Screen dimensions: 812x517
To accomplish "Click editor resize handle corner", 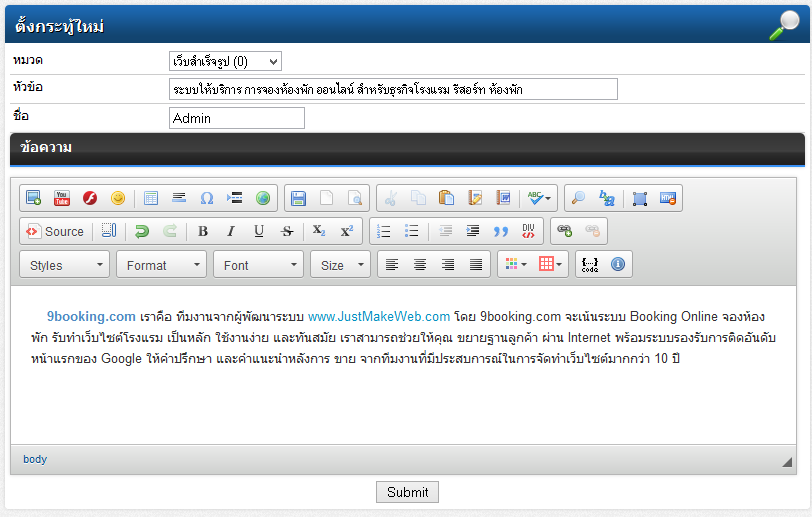I will pos(787,462).
